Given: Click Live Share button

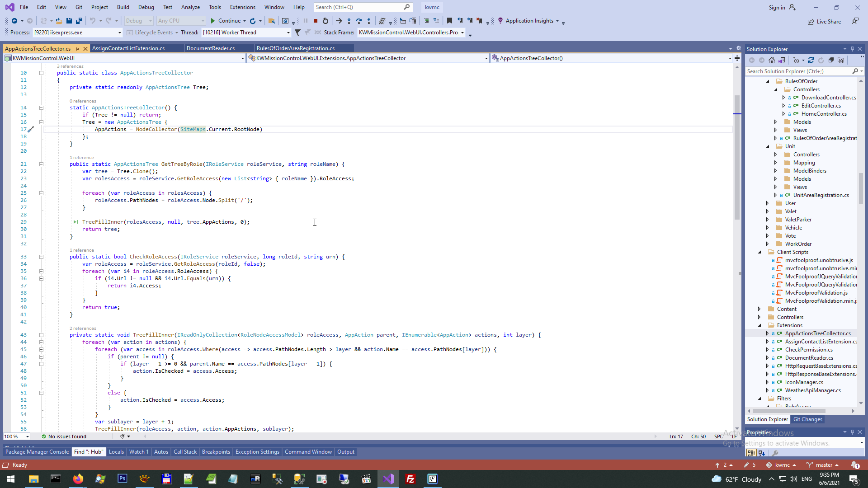Looking at the screenshot, I should 824,22.
